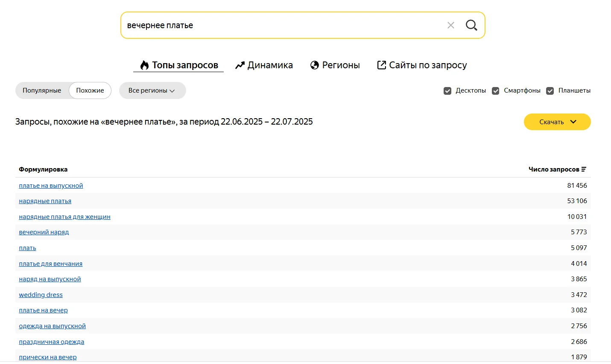611x364 pixels.
Task: Switch to the Популярные queries view
Action: (42, 90)
